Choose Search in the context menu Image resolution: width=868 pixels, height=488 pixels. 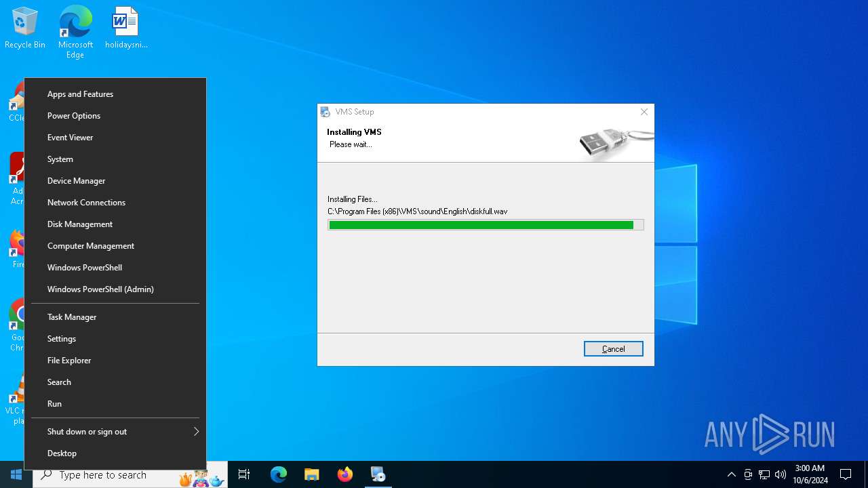point(115,382)
